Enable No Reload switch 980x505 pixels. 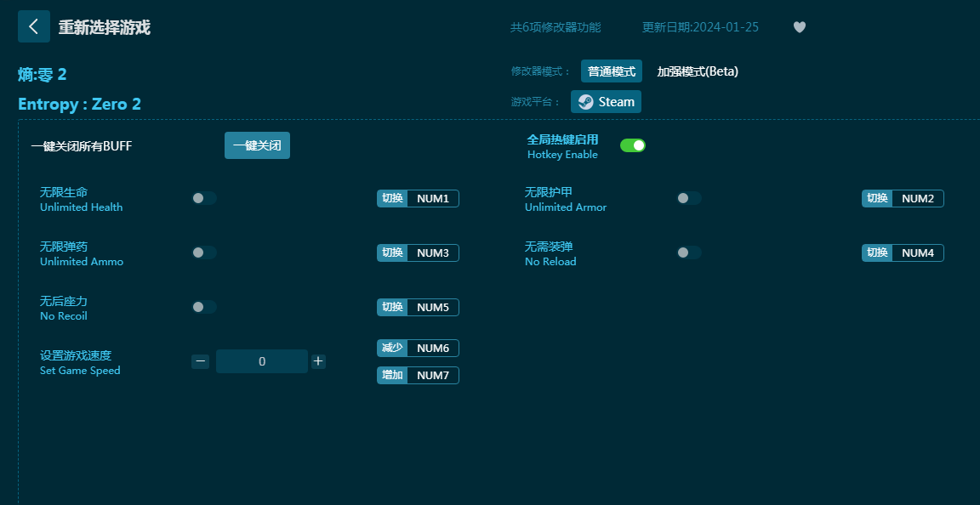[x=689, y=252]
